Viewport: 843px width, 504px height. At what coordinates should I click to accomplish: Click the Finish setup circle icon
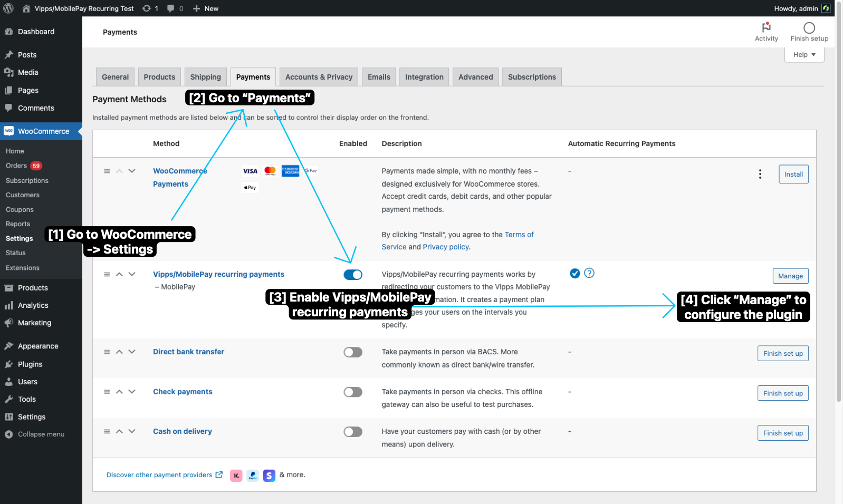[809, 28]
